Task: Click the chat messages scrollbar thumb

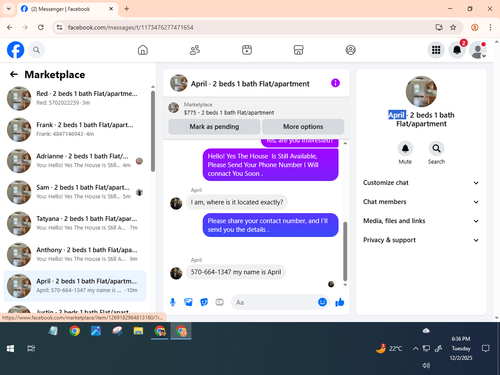Action: pyautogui.click(x=345, y=251)
